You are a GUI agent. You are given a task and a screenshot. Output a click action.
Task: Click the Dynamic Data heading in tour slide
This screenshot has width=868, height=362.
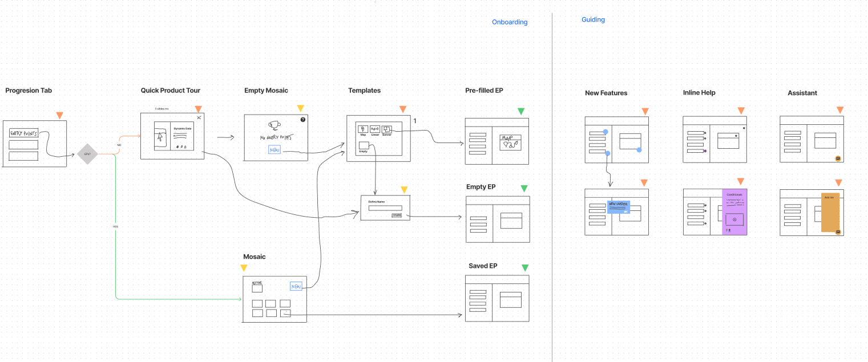182,129
